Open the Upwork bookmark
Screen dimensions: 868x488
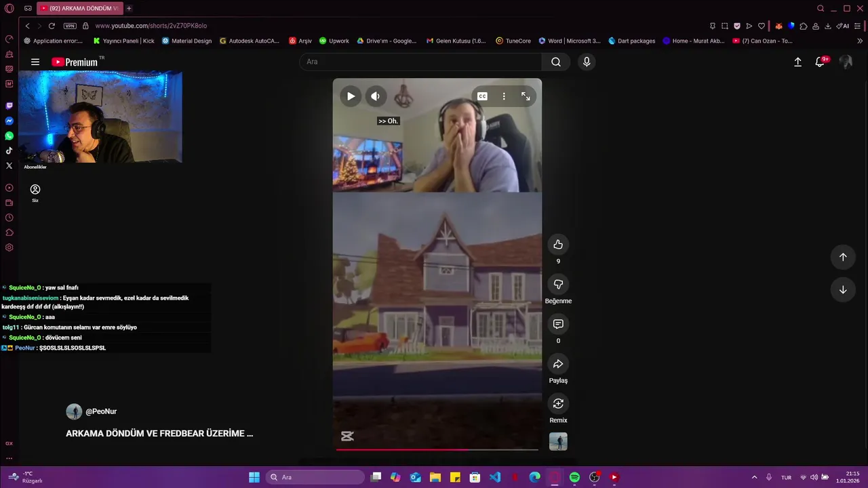[334, 41]
